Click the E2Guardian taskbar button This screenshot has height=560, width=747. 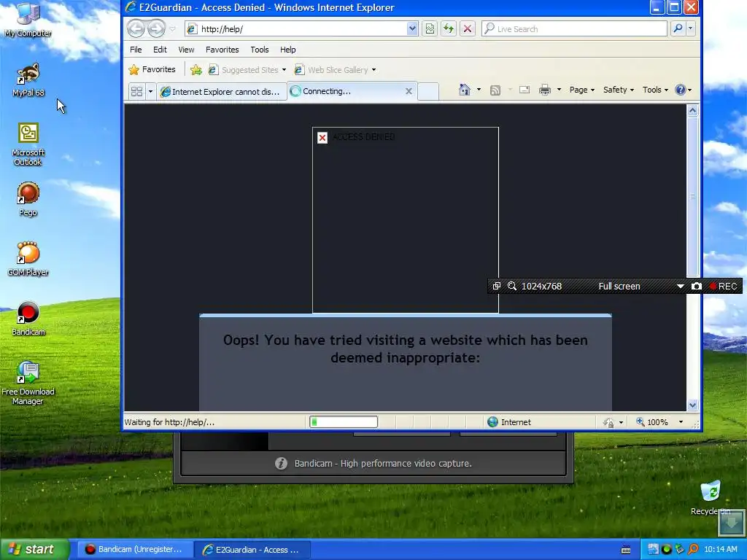[x=252, y=550]
